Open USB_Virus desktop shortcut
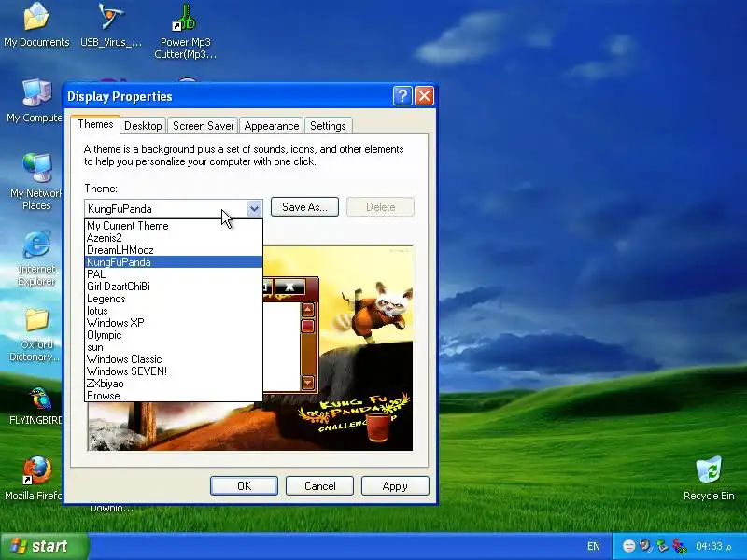747x560 pixels. pyautogui.click(x=110, y=25)
